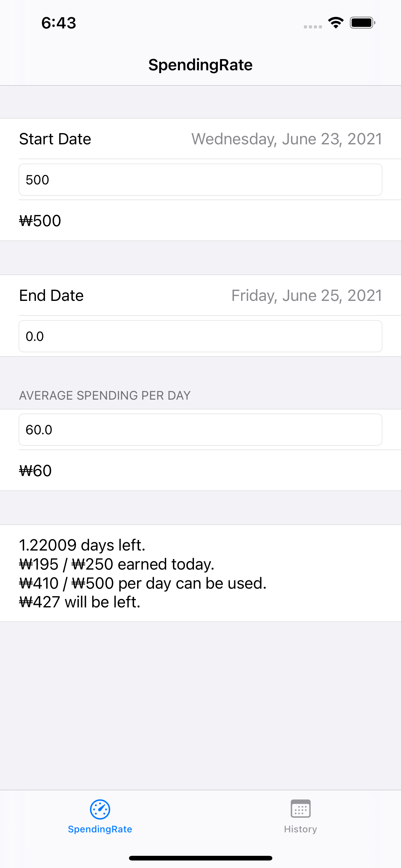The width and height of the screenshot is (401, 868).
Task: Tap the SpendingRate gauge icon
Action: [x=100, y=809]
